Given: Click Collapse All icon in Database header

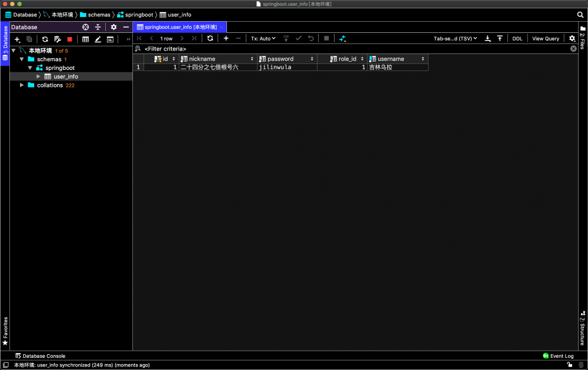Looking at the screenshot, I should pyautogui.click(x=98, y=27).
